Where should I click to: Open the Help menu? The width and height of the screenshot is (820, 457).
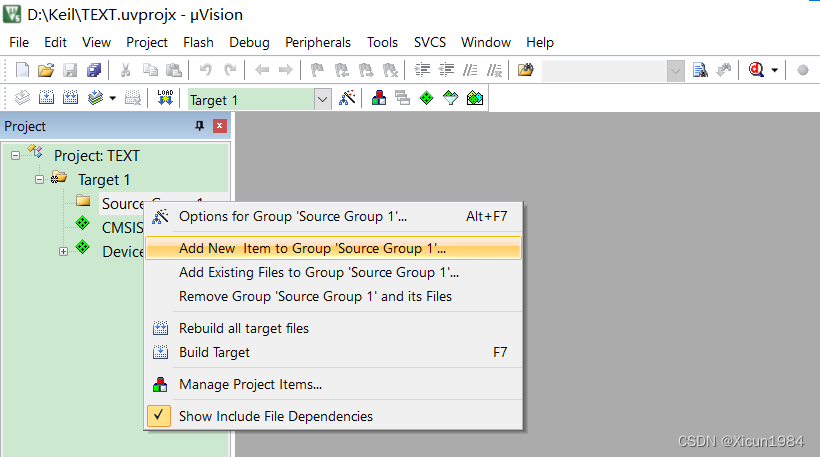point(540,42)
